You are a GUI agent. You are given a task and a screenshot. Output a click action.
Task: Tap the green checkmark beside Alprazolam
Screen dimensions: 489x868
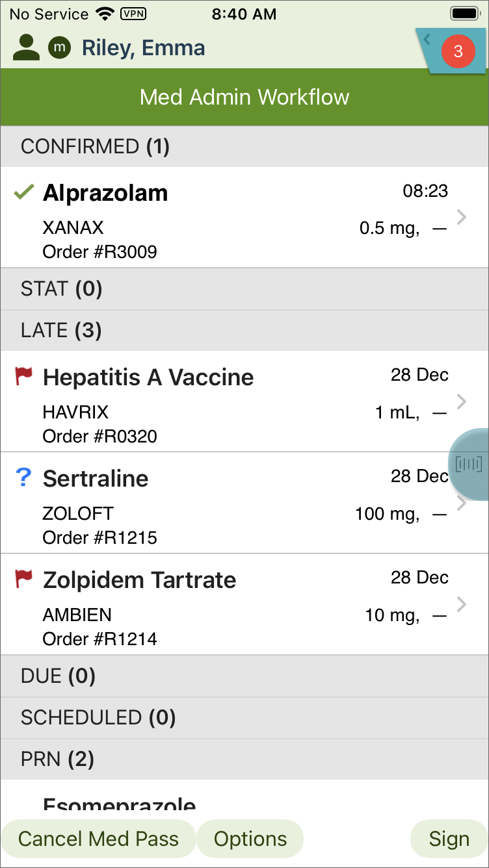tap(24, 192)
